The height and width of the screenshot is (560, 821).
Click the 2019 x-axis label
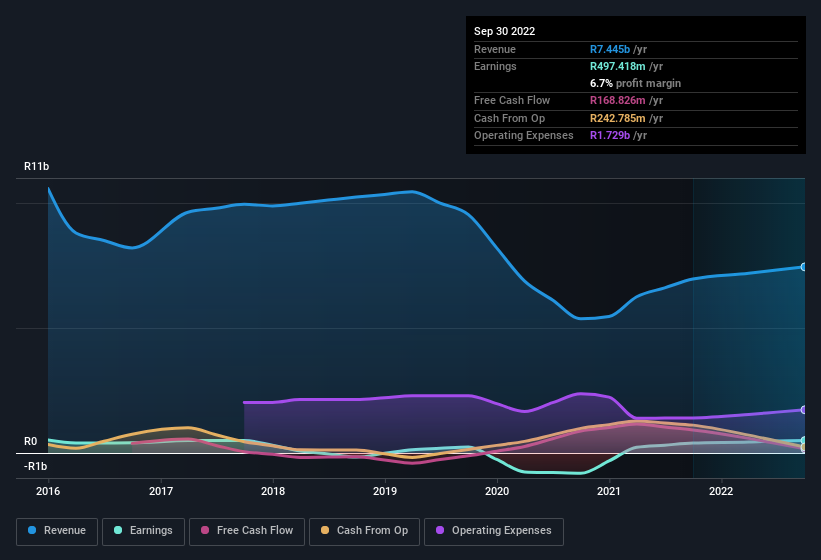pos(385,491)
